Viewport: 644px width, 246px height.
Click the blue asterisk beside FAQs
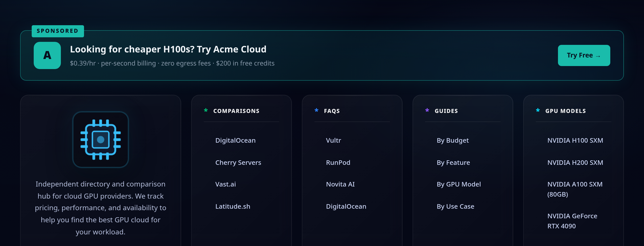(316, 110)
